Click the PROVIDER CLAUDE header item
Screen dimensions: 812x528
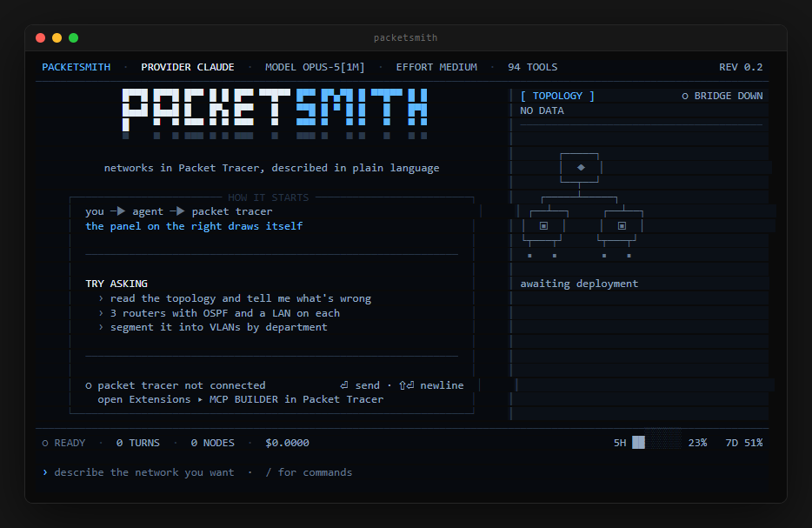click(188, 67)
